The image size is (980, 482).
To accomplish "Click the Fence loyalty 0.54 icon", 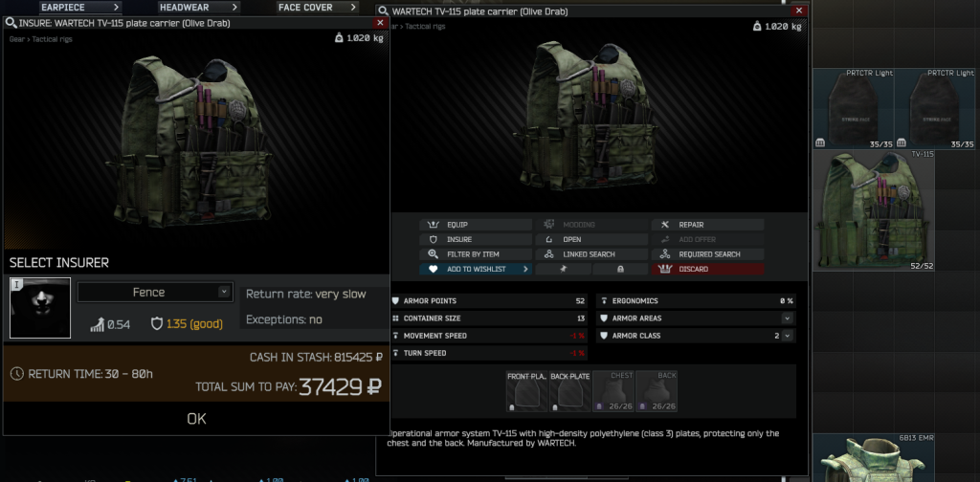I will (97, 324).
